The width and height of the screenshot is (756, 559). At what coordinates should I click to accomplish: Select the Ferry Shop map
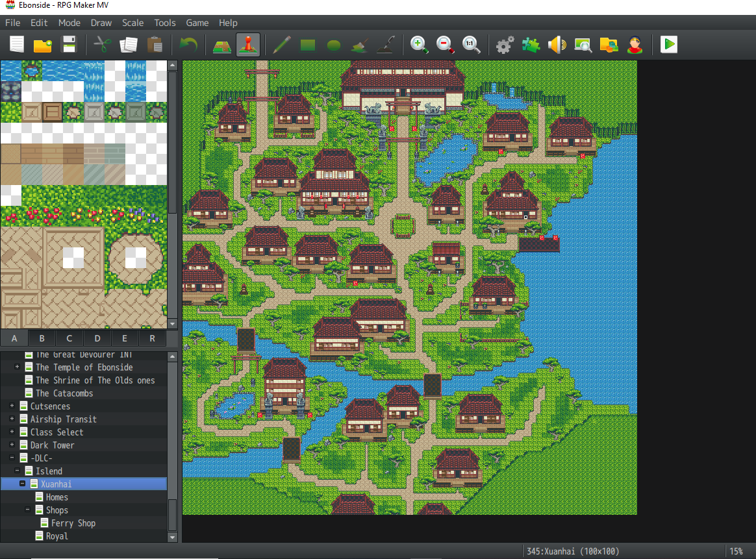click(x=73, y=523)
